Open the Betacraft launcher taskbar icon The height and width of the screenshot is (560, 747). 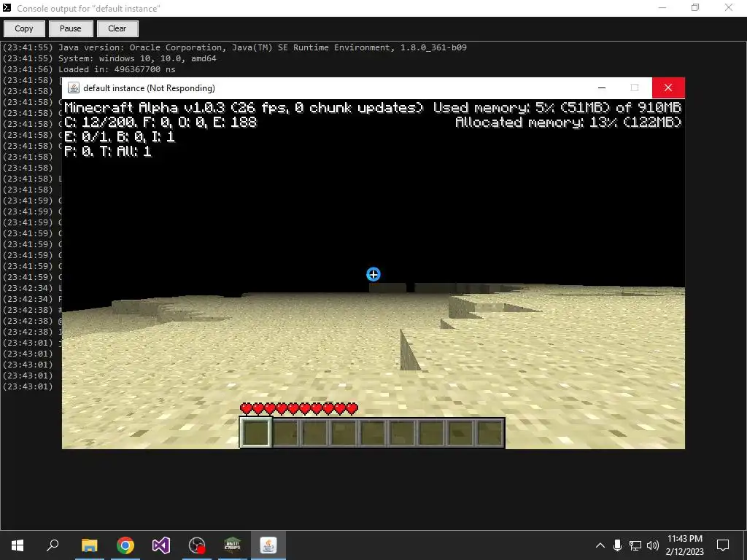tap(233, 545)
